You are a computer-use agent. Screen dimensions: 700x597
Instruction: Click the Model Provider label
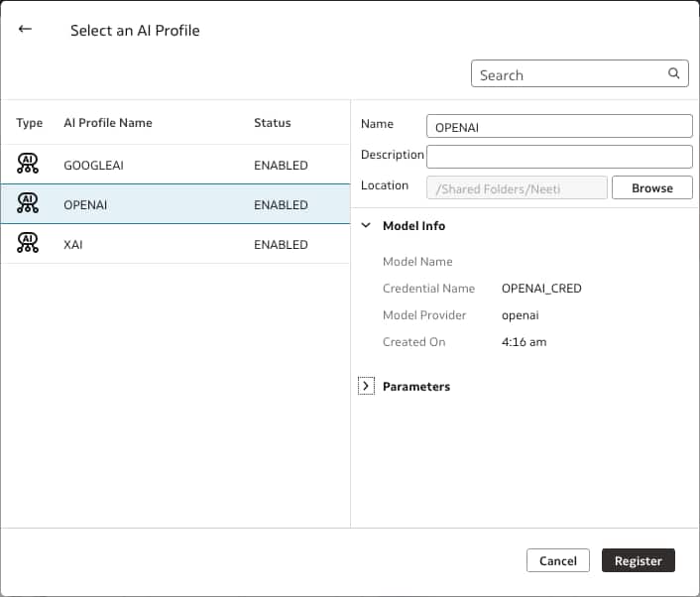click(424, 315)
